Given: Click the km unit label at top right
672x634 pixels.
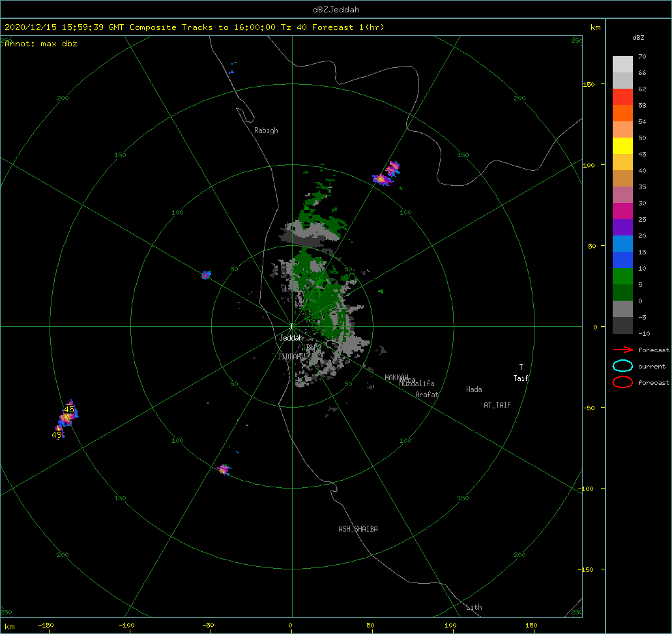Looking at the screenshot, I should (595, 27).
